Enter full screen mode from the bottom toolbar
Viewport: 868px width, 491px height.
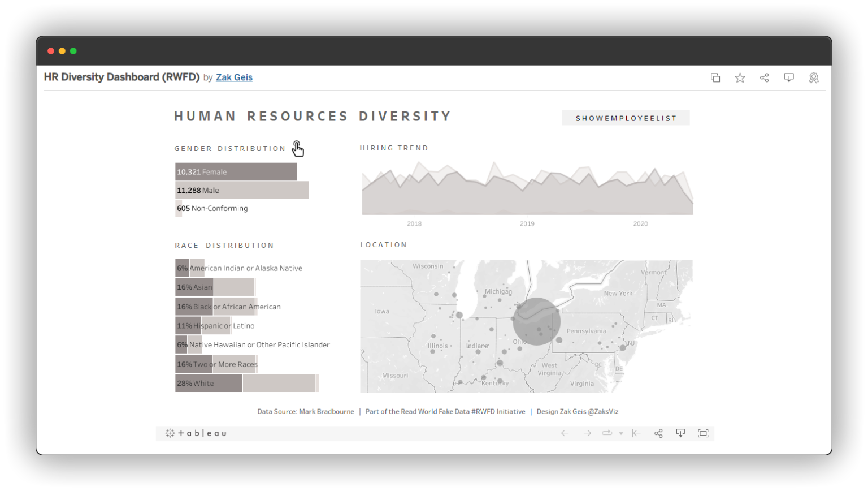pyautogui.click(x=703, y=433)
